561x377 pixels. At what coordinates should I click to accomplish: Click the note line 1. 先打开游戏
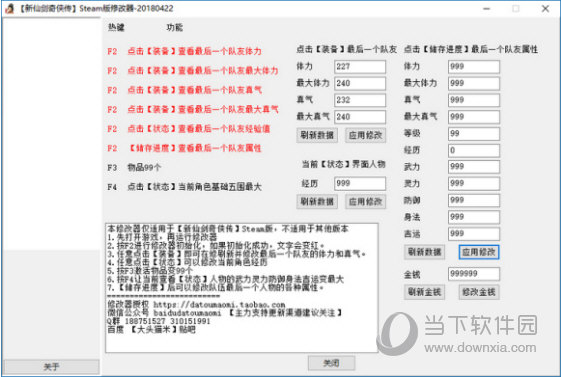tap(162, 237)
